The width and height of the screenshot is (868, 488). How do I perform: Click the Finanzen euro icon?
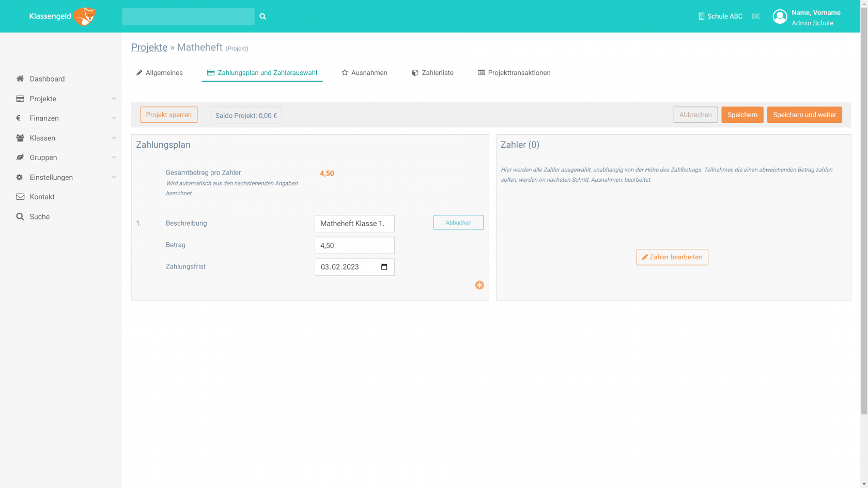19,118
